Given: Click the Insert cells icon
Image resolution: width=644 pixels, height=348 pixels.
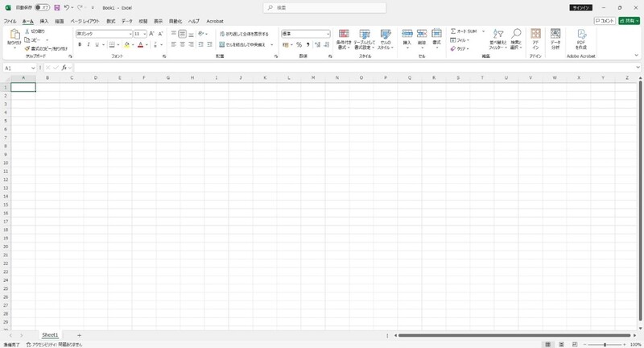Looking at the screenshot, I should tap(407, 34).
